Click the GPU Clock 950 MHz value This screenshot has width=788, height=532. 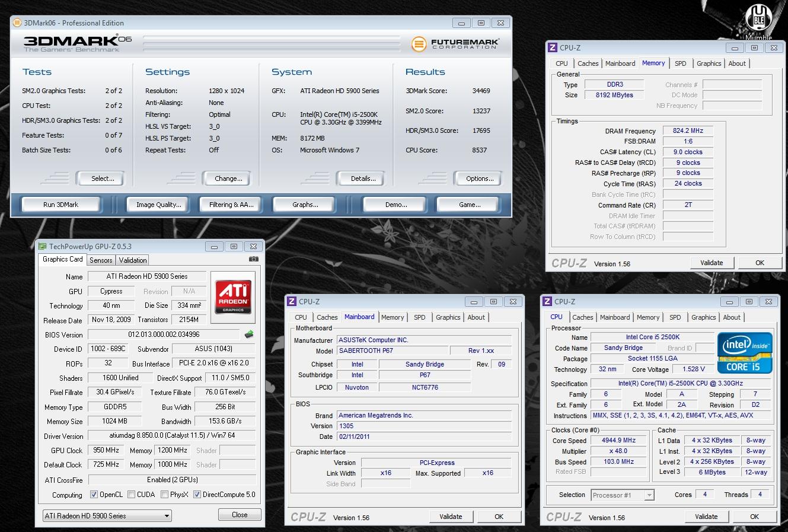pos(106,450)
